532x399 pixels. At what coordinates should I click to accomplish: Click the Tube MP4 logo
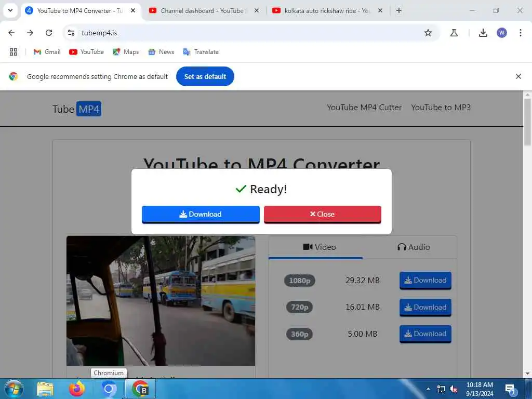click(77, 109)
